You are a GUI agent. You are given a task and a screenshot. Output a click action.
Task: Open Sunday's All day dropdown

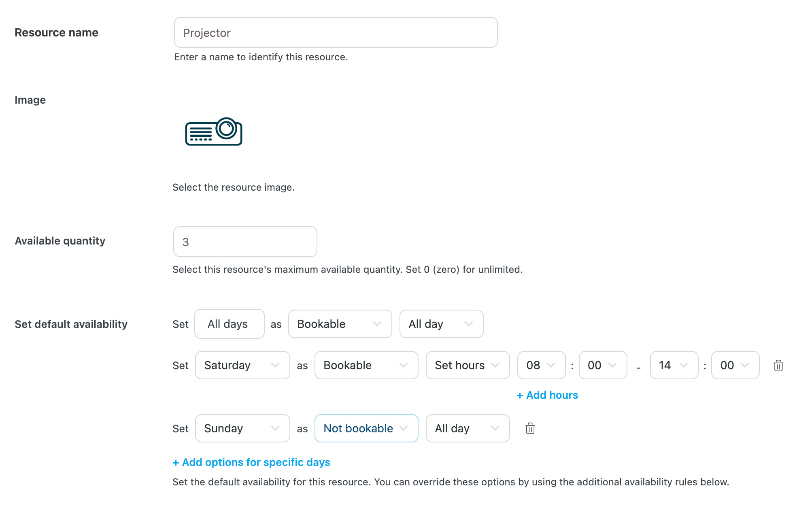(x=467, y=428)
